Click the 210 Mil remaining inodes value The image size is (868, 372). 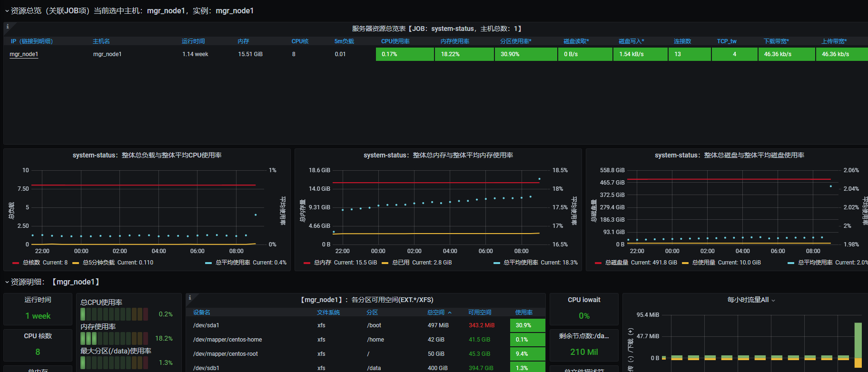pos(584,352)
